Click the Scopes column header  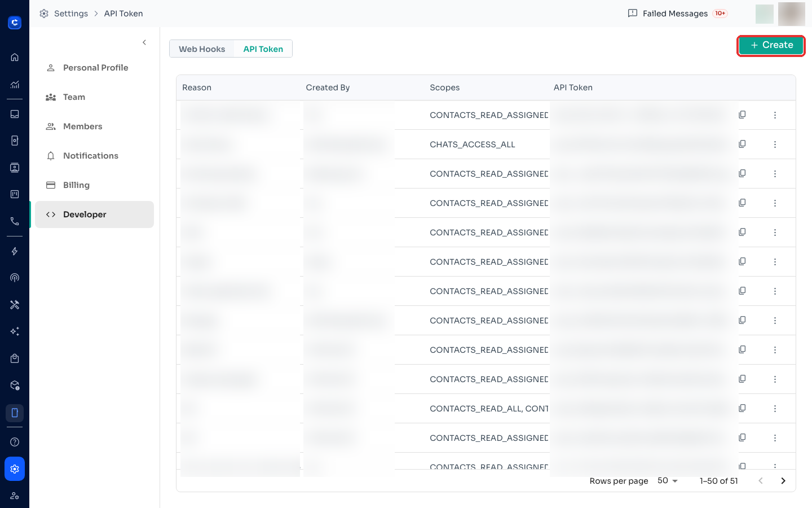[445, 87]
